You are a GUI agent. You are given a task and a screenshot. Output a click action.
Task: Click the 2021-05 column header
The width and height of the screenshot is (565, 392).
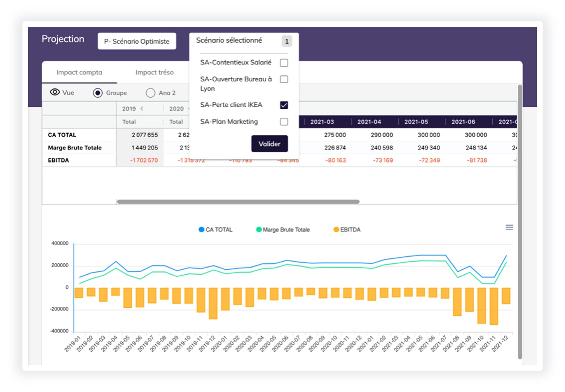pos(416,122)
